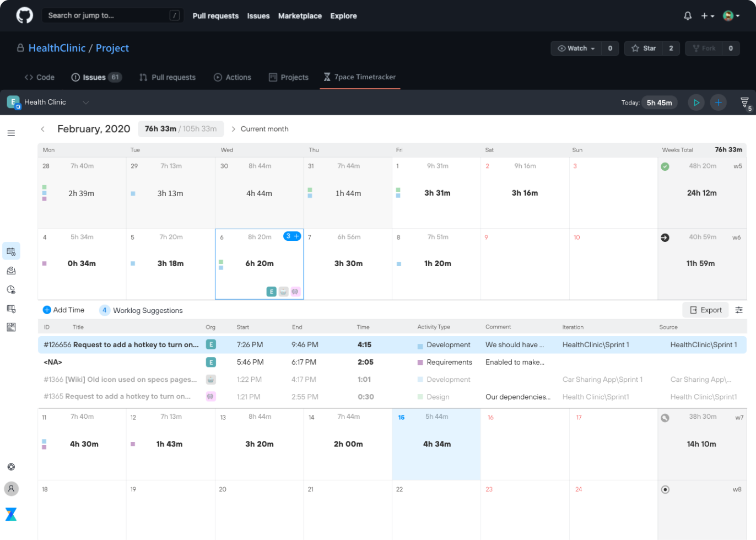Open the clock time report sidebar icon

pos(11,290)
